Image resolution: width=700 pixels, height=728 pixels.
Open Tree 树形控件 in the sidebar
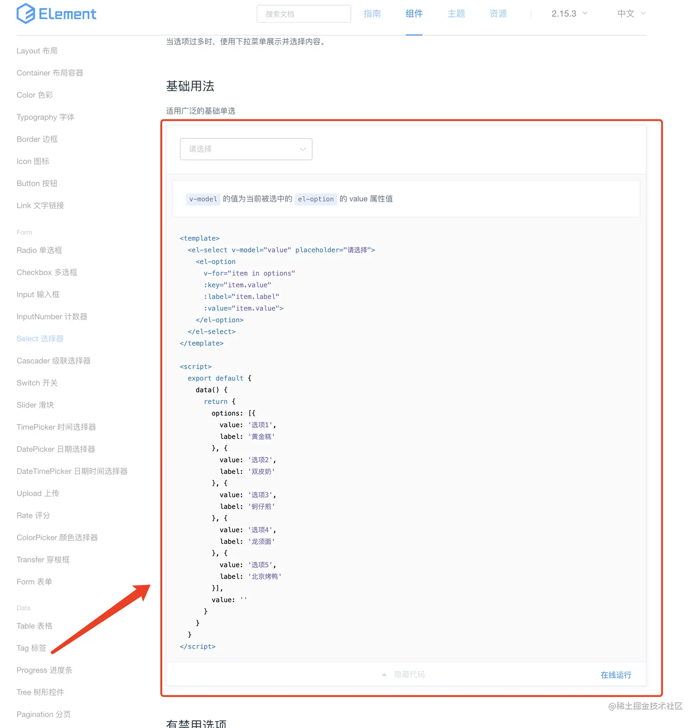[x=40, y=692]
